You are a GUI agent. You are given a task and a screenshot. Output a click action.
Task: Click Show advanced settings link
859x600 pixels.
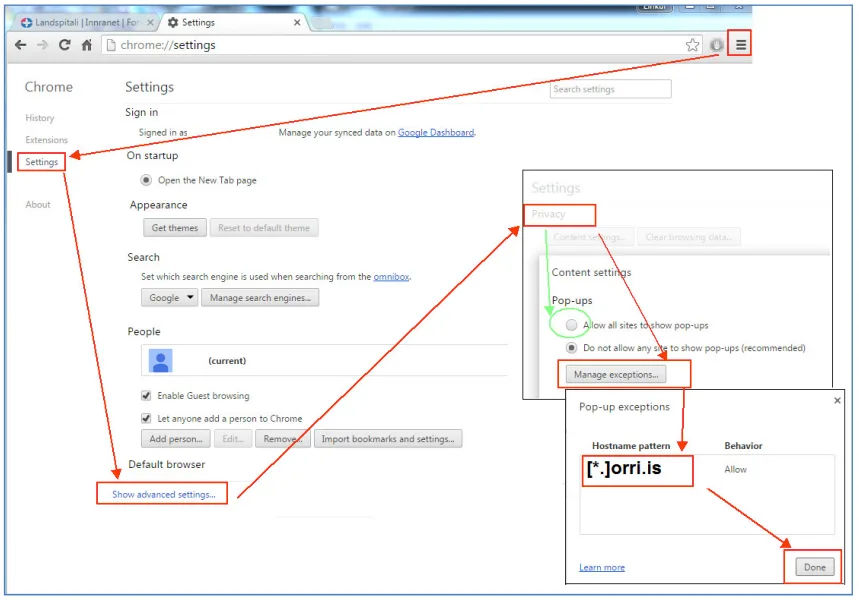click(x=163, y=494)
